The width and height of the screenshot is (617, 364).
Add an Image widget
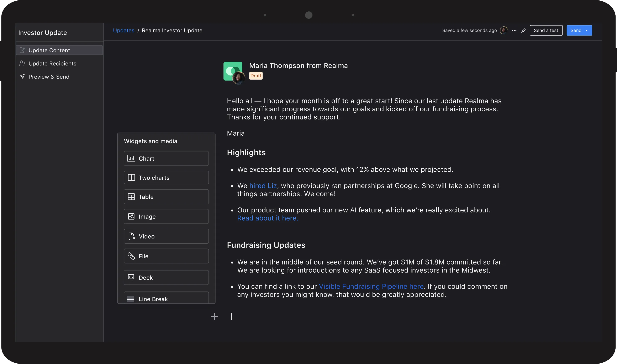click(x=166, y=216)
